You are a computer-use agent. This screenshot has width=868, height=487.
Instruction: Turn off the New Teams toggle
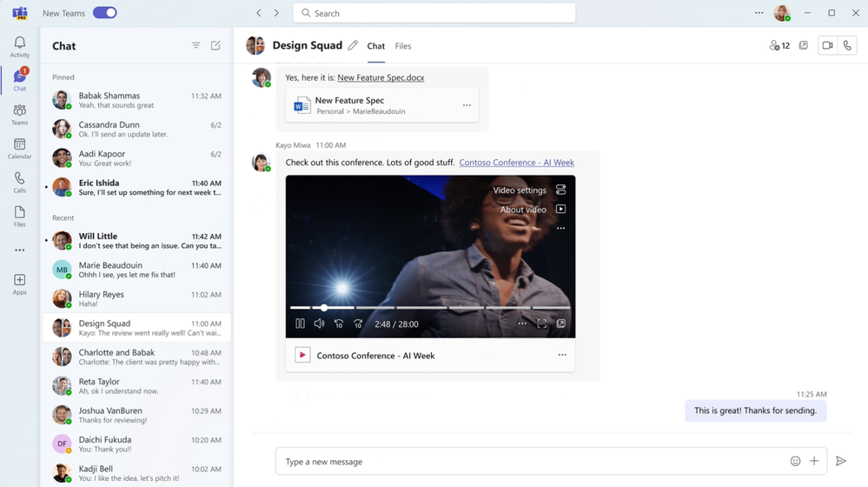click(104, 13)
